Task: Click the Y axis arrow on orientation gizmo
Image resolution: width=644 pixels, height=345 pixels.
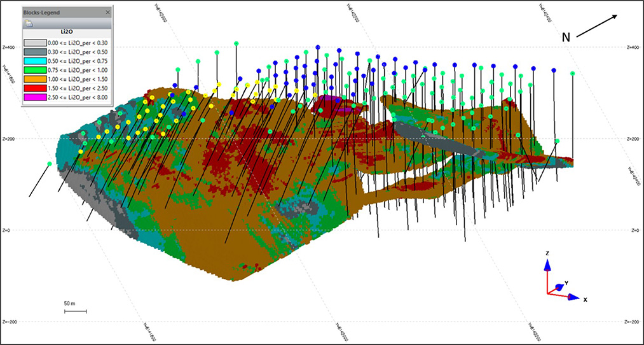Action: (559, 286)
